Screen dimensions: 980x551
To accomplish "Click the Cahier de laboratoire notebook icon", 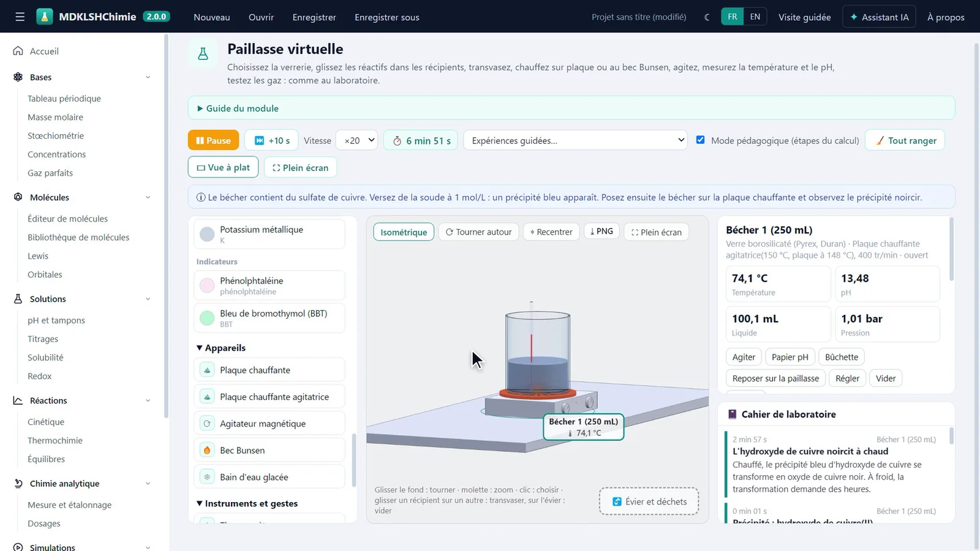I will coord(732,414).
